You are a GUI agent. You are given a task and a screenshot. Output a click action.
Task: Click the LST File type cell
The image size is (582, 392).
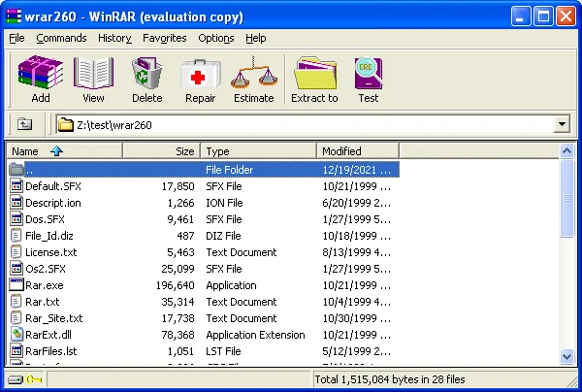coord(223,351)
